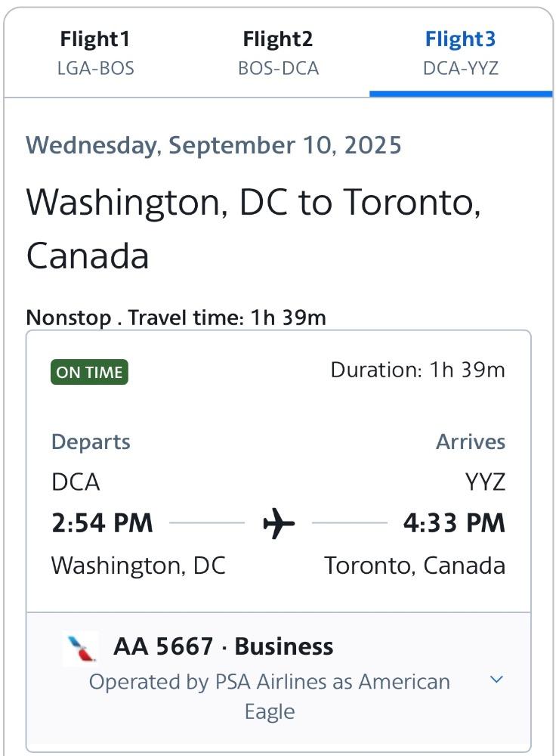
Task: Expand flight details with the chevron arrow
Action: coord(496,680)
